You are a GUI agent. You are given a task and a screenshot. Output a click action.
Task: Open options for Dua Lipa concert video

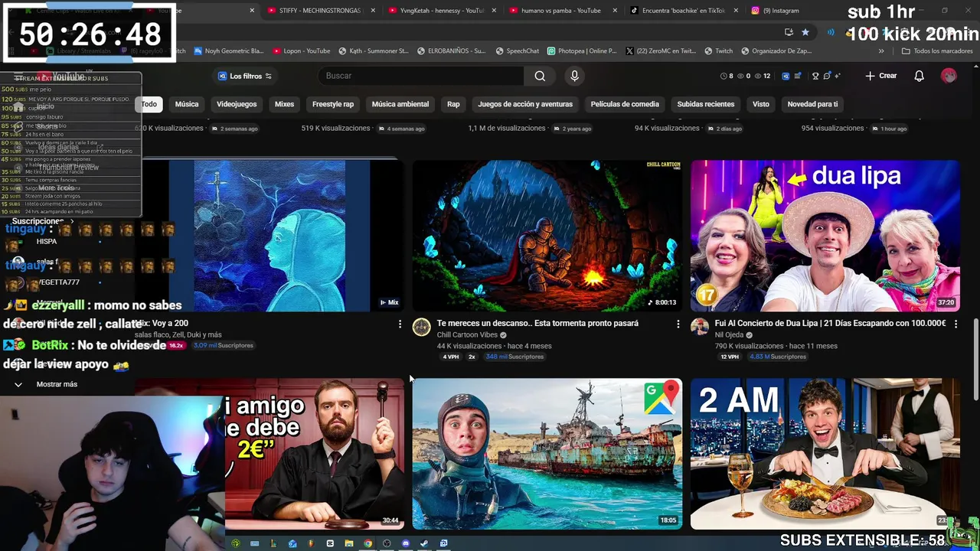(955, 324)
